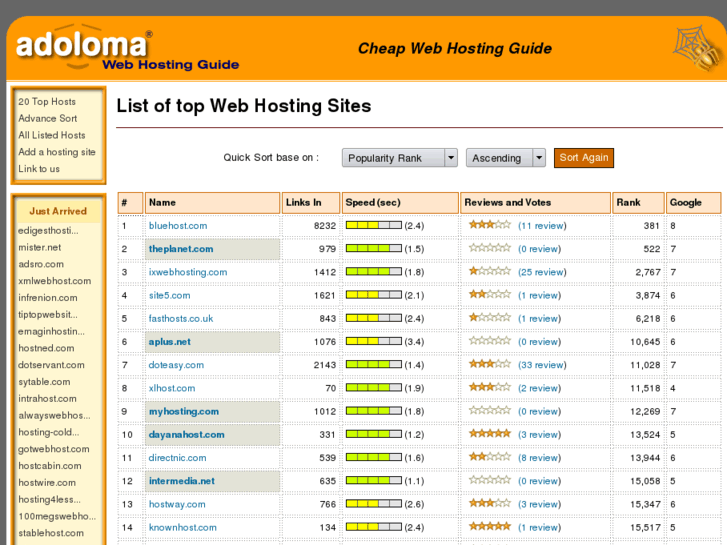This screenshot has height=545, width=727.
Task: Click the star rating for theplanet.com
Action: coord(490,248)
